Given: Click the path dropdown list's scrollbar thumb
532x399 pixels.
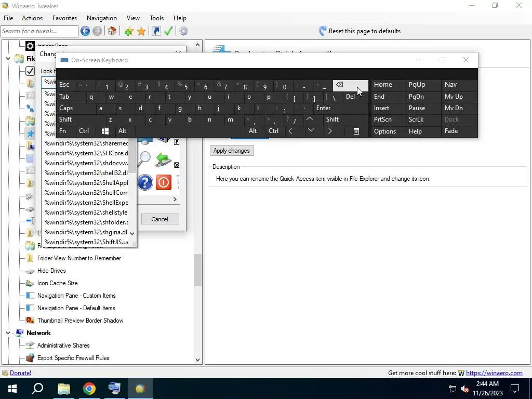Looking at the screenshot, I should (x=132, y=156).
